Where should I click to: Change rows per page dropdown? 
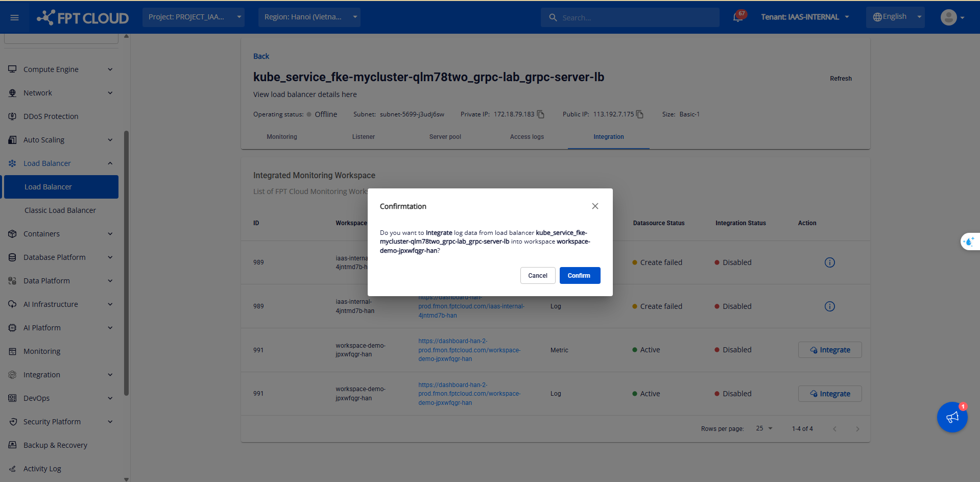tap(764, 428)
